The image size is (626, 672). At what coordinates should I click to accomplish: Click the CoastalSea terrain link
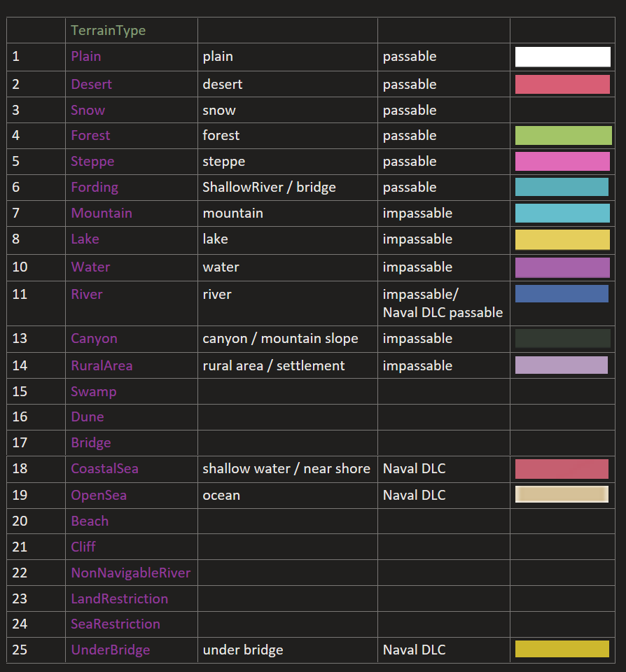(x=104, y=468)
